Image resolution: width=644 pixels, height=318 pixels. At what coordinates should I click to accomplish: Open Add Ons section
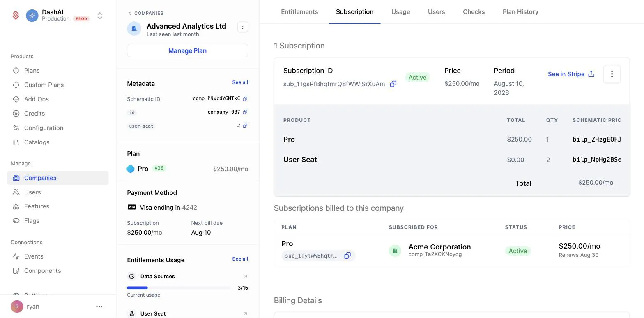[x=36, y=99]
